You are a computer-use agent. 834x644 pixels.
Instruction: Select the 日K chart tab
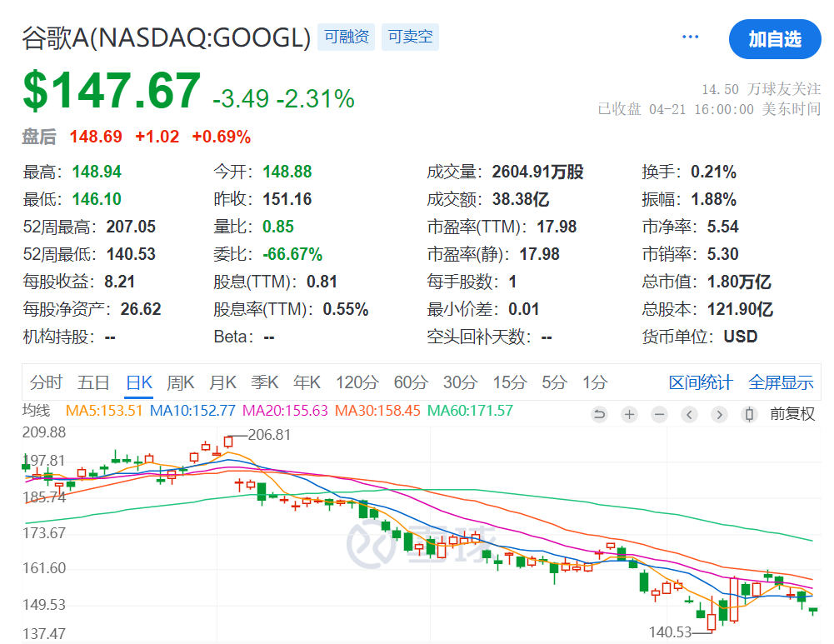139,382
